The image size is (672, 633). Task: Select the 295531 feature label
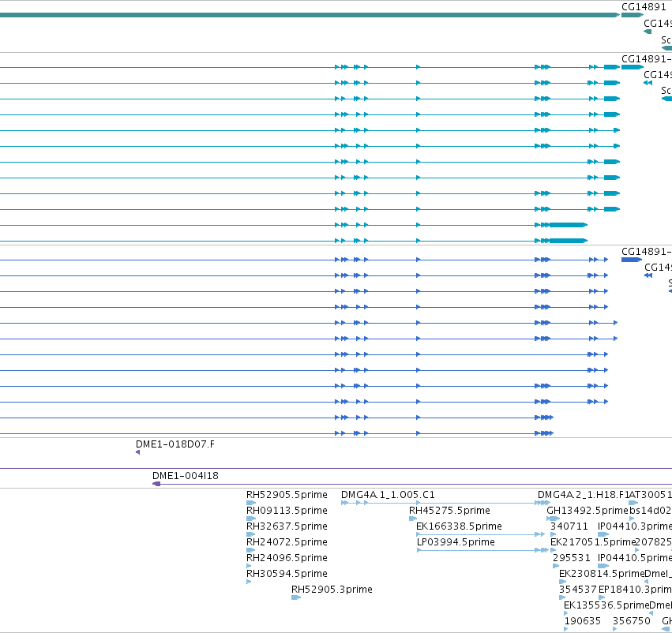point(571,558)
